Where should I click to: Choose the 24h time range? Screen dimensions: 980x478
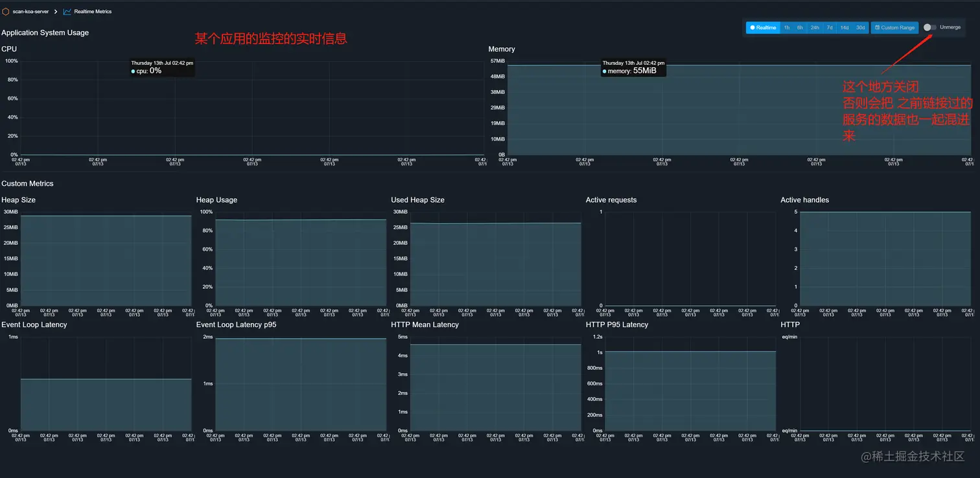[x=815, y=28]
